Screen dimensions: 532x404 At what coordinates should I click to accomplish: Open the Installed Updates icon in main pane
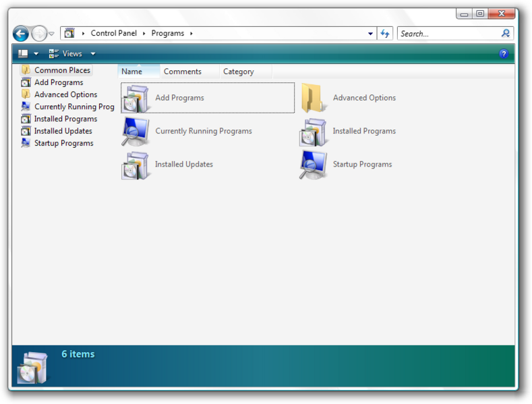click(x=136, y=165)
